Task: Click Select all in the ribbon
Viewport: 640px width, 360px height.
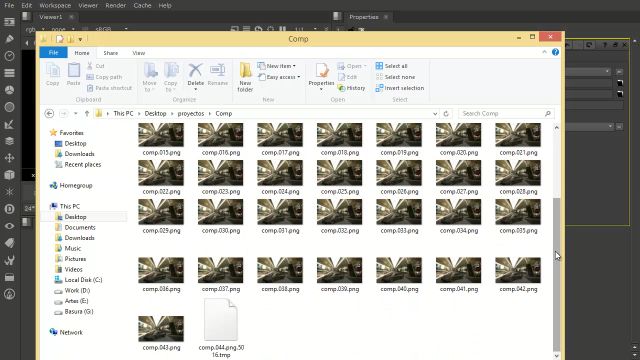Action: (x=391, y=66)
